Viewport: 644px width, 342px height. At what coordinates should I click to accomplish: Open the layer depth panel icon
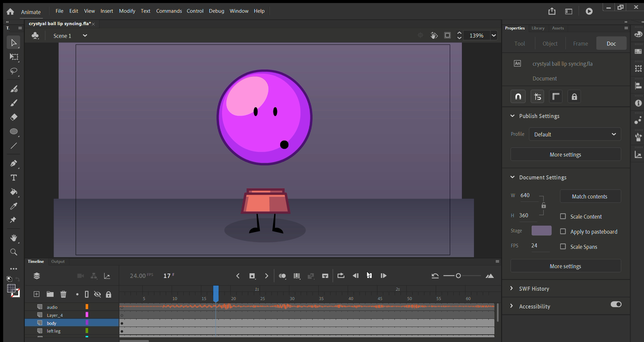point(107,276)
